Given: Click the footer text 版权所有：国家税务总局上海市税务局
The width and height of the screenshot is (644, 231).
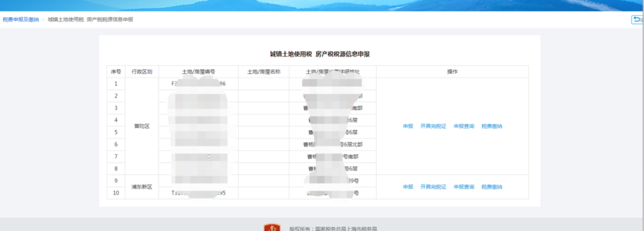Looking at the screenshot, I should 333,229.
